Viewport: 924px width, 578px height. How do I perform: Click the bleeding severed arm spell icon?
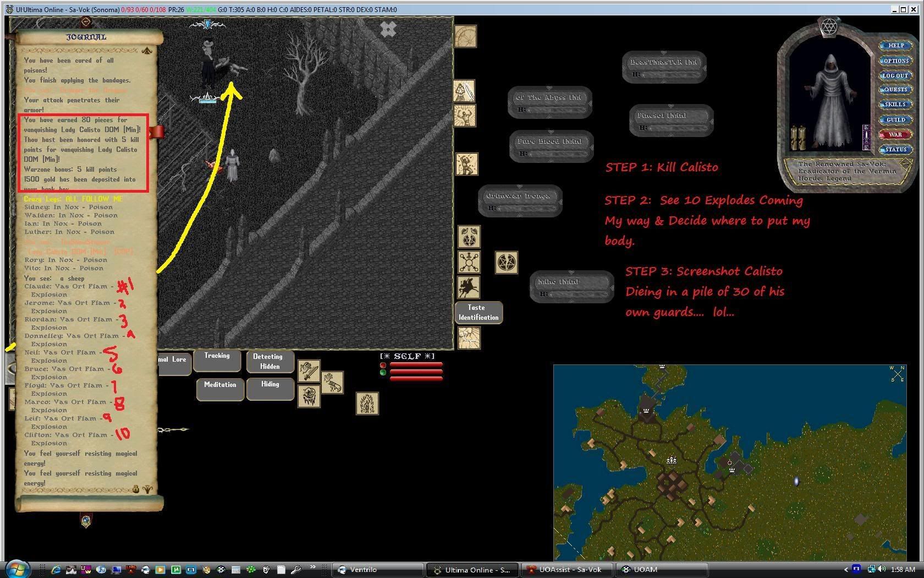[x=332, y=382]
